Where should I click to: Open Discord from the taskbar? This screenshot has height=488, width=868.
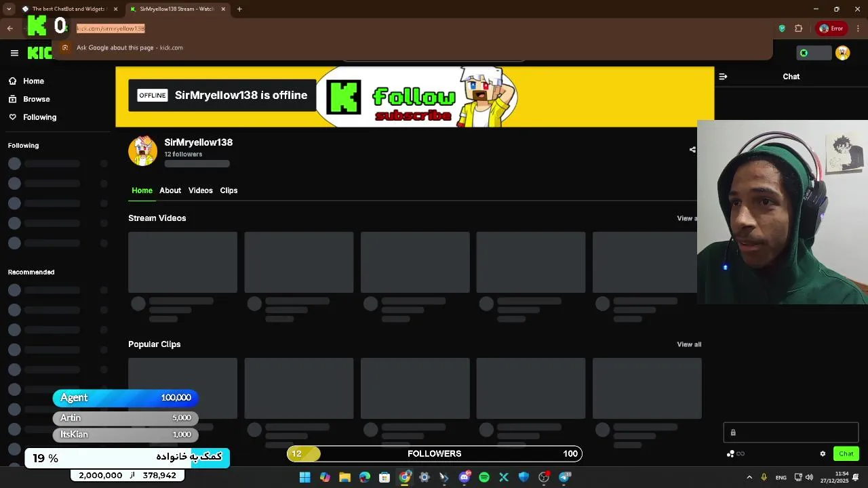(465, 477)
